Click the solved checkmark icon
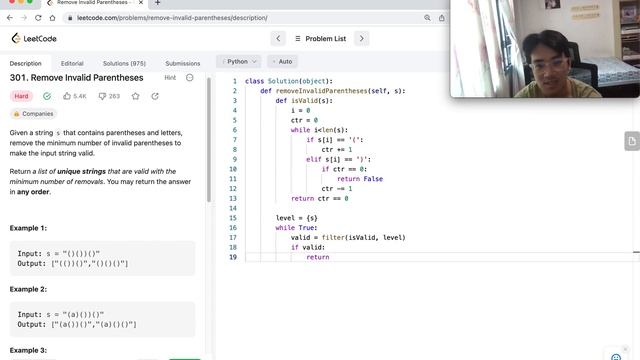This screenshot has height=360, width=640. click(x=47, y=96)
